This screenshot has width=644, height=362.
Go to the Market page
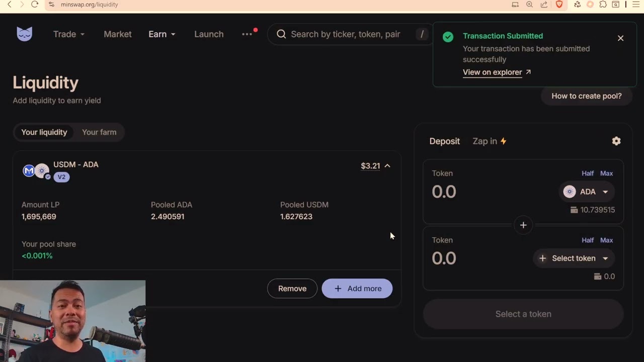[118, 34]
